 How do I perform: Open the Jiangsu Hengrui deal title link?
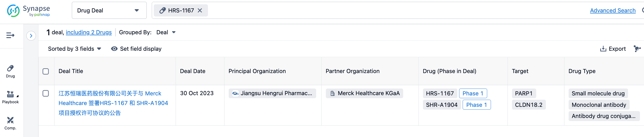click(113, 103)
